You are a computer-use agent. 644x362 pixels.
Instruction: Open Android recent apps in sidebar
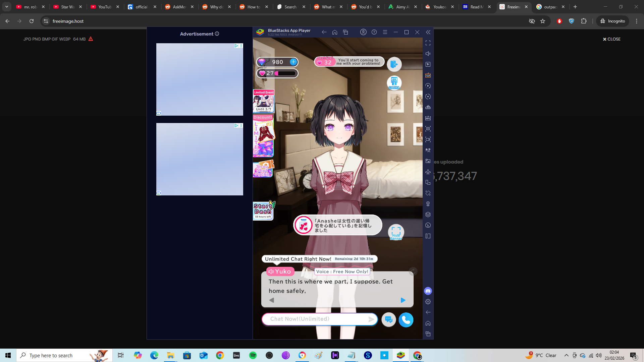[428, 334]
